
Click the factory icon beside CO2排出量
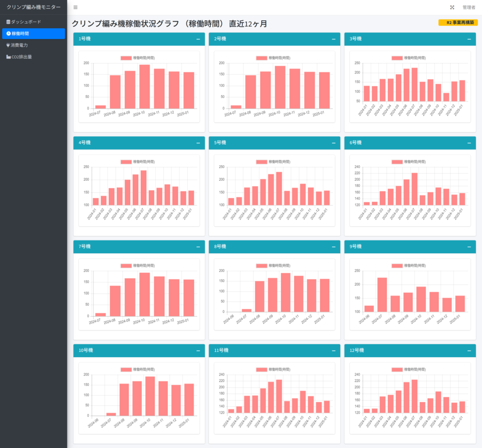pyautogui.click(x=8, y=57)
